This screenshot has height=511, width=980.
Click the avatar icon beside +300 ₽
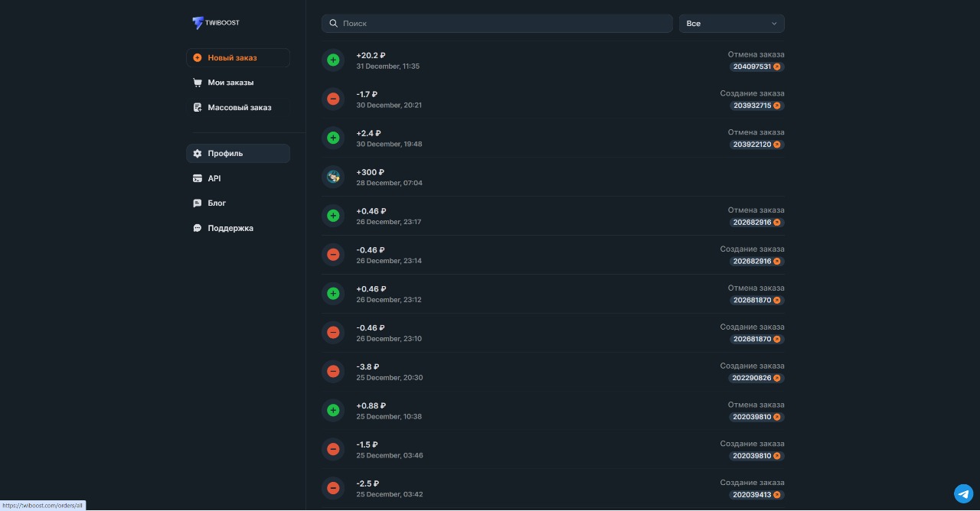tap(333, 177)
